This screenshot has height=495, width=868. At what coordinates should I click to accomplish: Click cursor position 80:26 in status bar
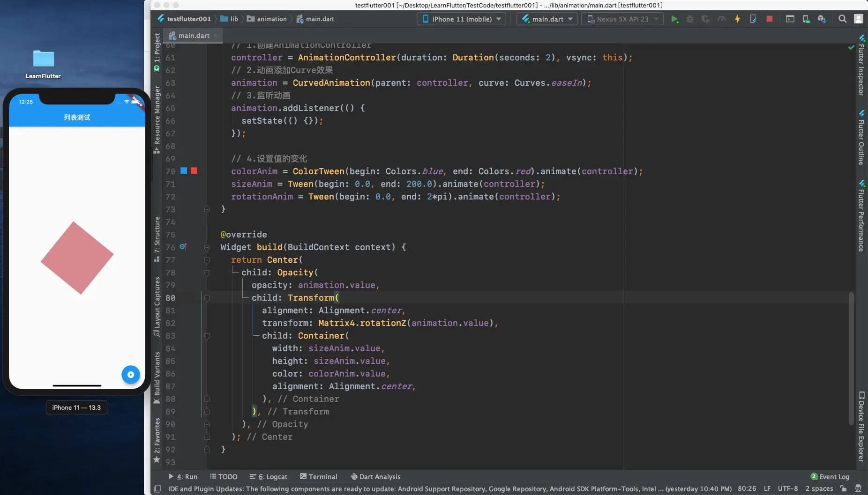click(x=747, y=489)
